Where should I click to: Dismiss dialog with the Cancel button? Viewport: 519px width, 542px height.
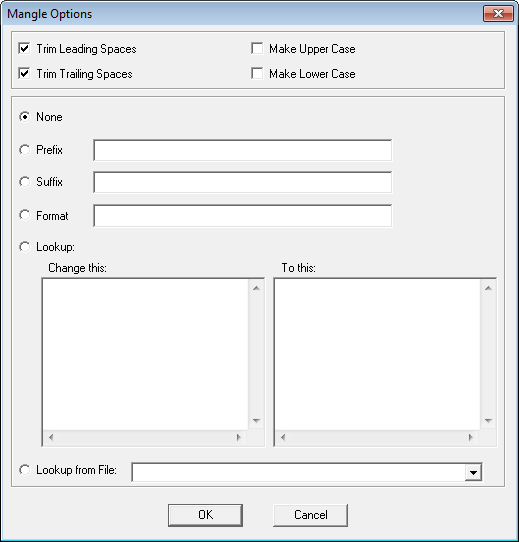(x=311, y=515)
